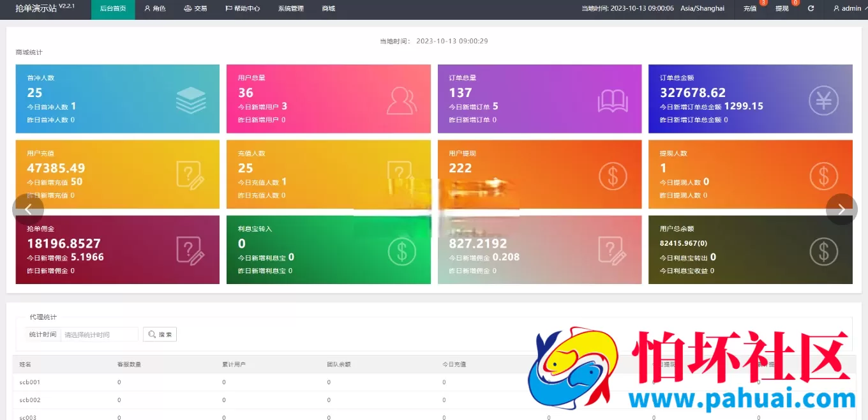Open the 交易 menu item
The height and width of the screenshot is (420, 868).
195,9
